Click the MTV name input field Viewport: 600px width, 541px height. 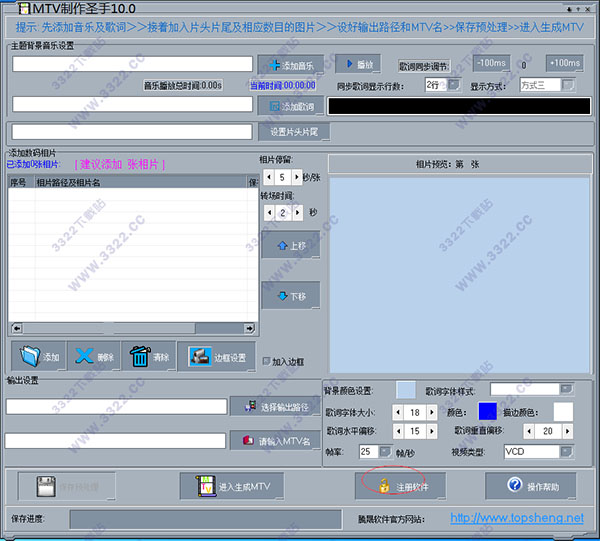116,441
